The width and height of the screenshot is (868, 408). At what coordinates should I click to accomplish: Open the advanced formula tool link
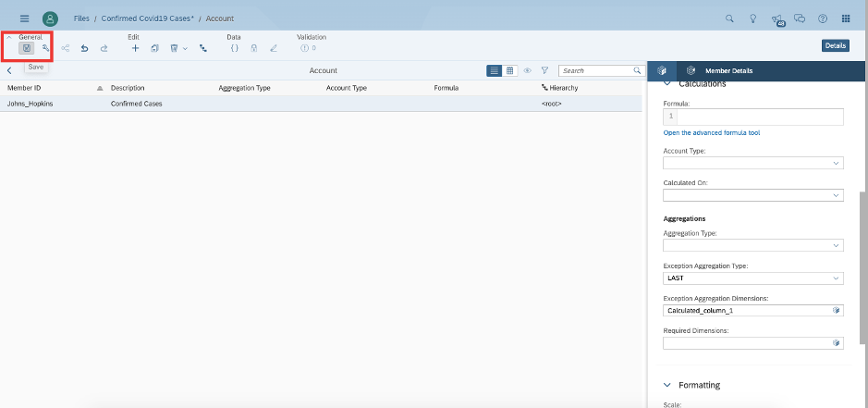pyautogui.click(x=712, y=133)
